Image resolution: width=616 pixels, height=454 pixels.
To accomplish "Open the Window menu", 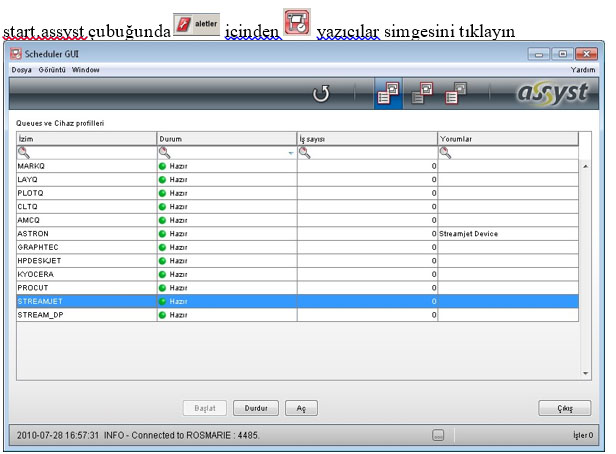I will coord(85,70).
